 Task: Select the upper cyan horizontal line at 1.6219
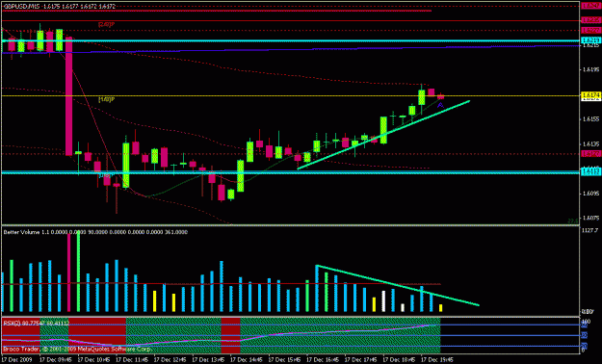coord(291,40)
